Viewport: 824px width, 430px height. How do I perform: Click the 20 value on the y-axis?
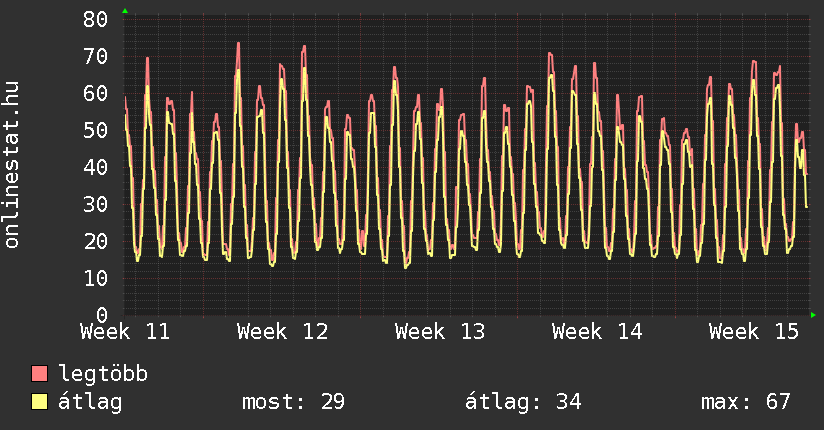point(95,241)
